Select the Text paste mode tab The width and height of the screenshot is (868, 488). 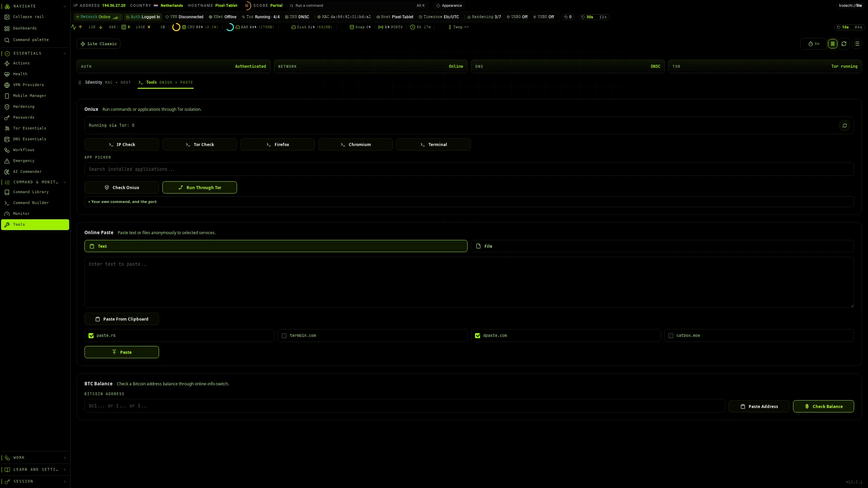[276, 246]
